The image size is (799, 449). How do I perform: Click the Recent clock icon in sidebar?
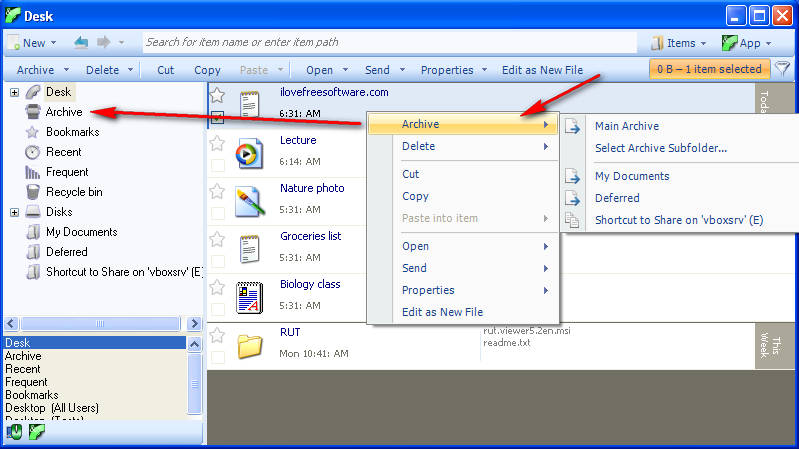point(32,152)
